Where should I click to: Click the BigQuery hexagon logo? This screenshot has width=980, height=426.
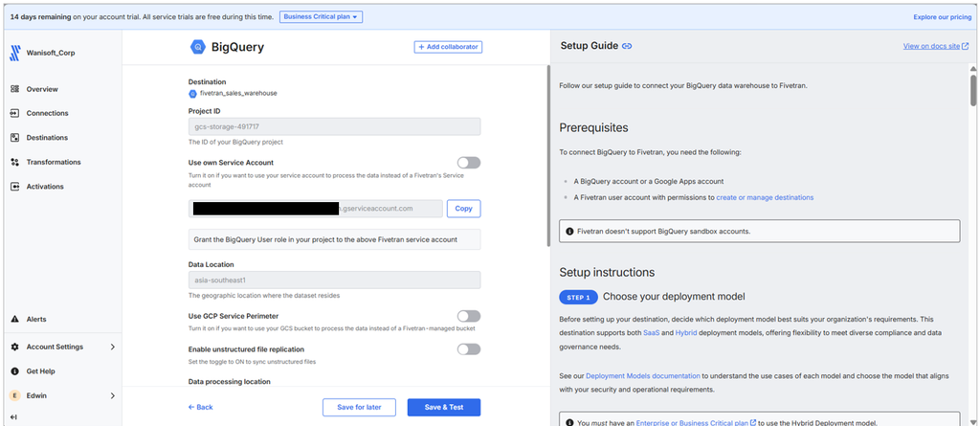pyautogui.click(x=198, y=47)
